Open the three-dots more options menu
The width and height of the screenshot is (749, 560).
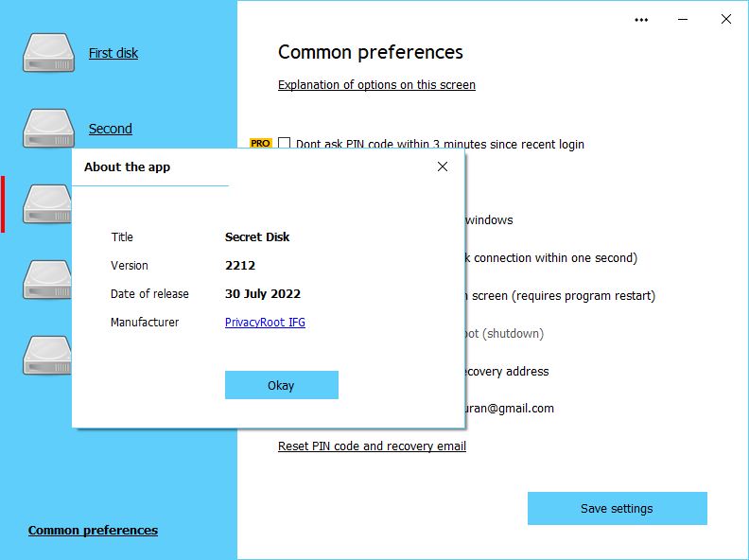click(x=641, y=20)
